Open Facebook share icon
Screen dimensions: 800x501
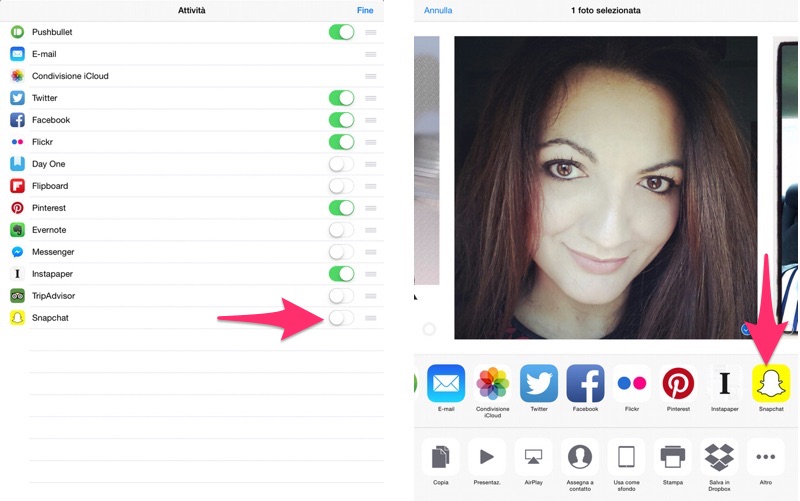[x=585, y=383]
